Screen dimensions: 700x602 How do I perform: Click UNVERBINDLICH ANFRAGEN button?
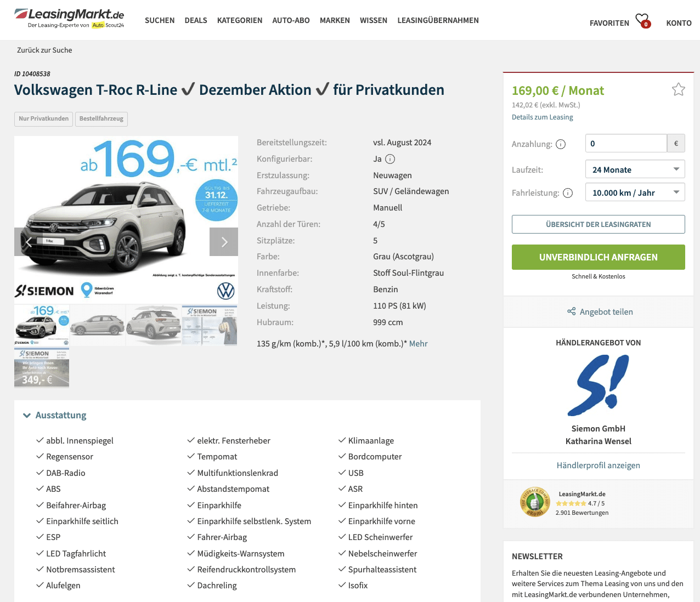pyautogui.click(x=599, y=257)
